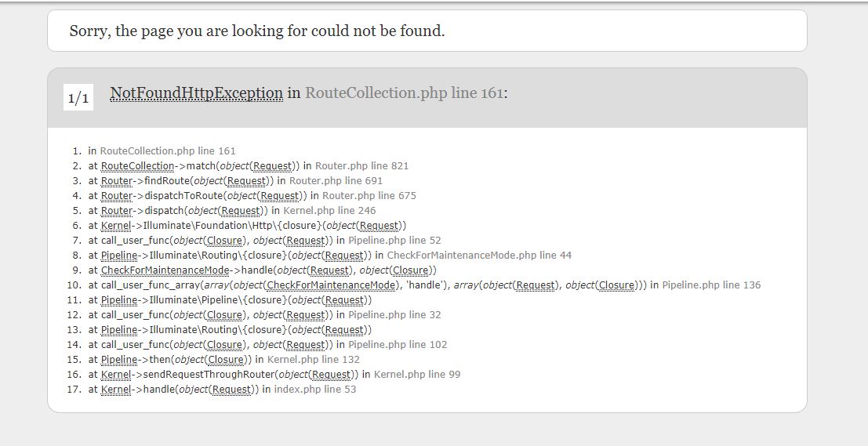Click "CheckForMaintenanceMode.php line 44" reference

(479, 256)
